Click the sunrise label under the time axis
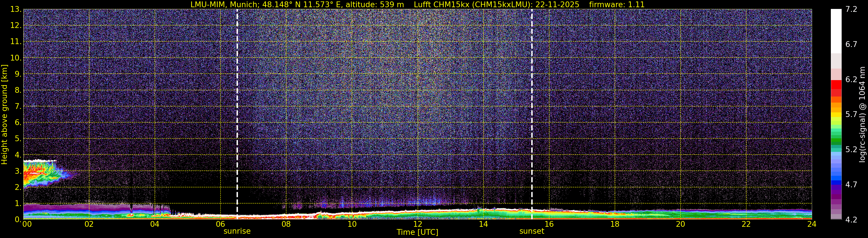This screenshot has height=238, width=868. 237,231
